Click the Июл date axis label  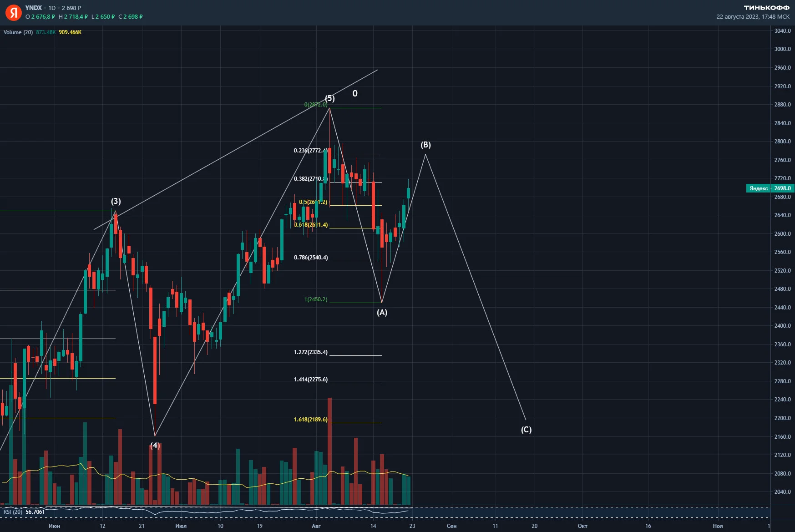click(181, 526)
